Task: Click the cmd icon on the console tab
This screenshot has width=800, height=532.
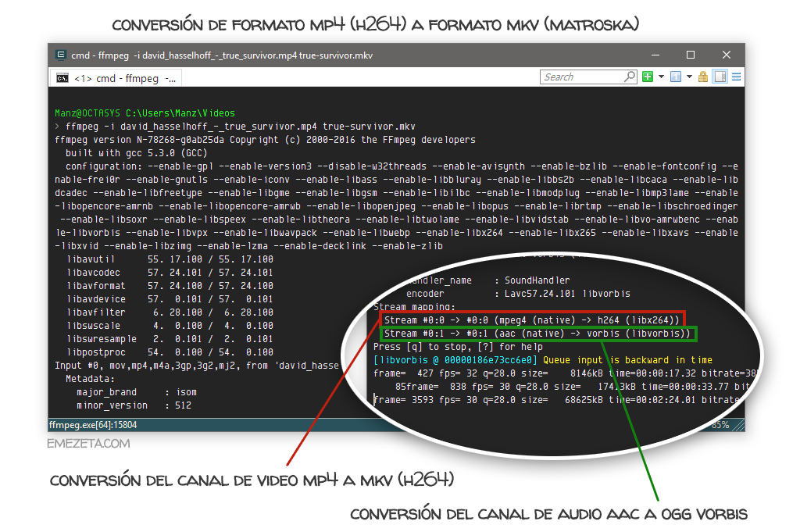Action: (x=62, y=78)
